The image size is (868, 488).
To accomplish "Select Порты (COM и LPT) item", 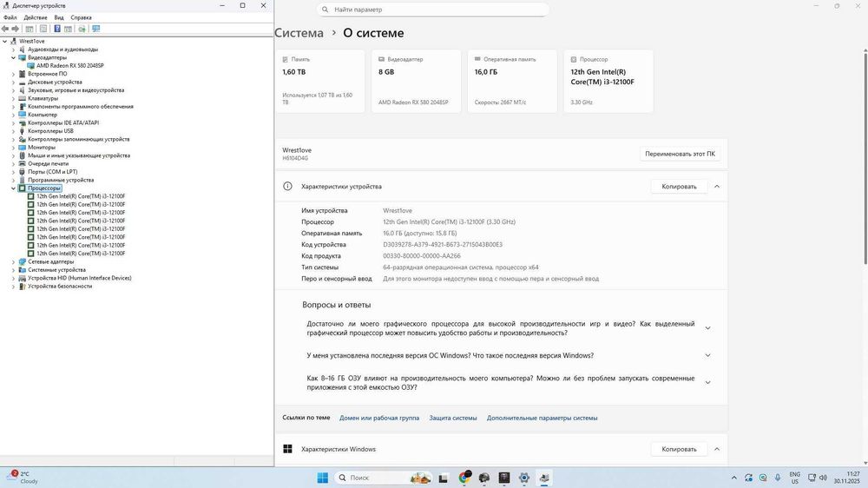I will pos(53,172).
